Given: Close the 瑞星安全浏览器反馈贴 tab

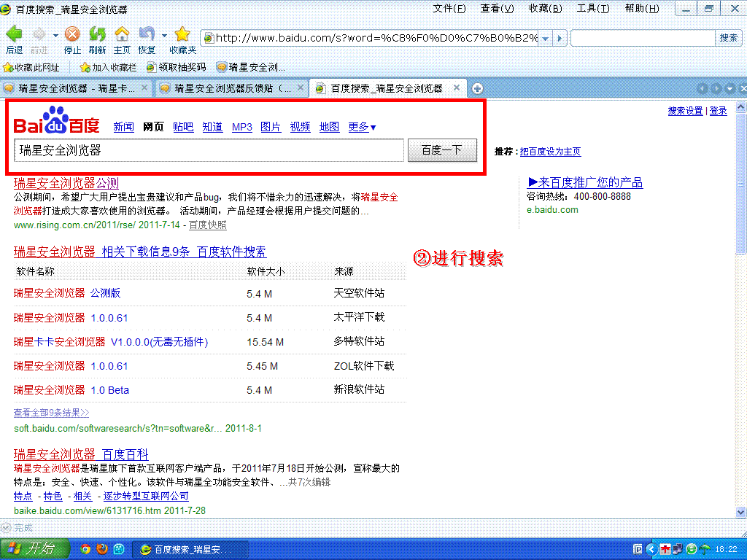Looking at the screenshot, I should (300, 87).
